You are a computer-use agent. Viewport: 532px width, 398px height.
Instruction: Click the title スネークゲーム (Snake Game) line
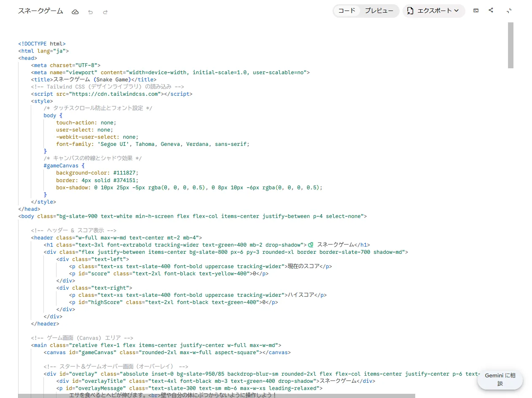(94, 79)
